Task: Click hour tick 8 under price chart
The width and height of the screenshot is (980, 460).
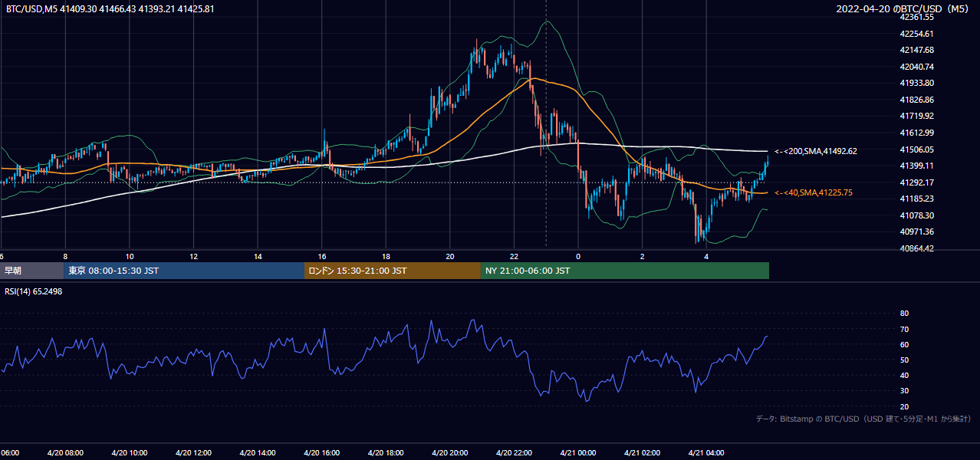Action: pos(65,257)
